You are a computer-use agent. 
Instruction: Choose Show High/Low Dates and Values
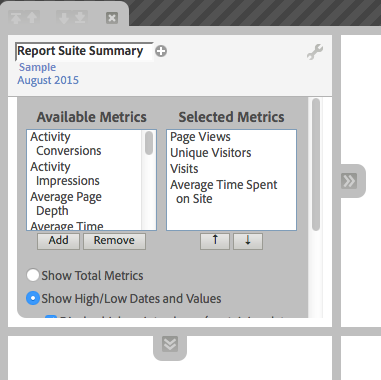pos(33,298)
